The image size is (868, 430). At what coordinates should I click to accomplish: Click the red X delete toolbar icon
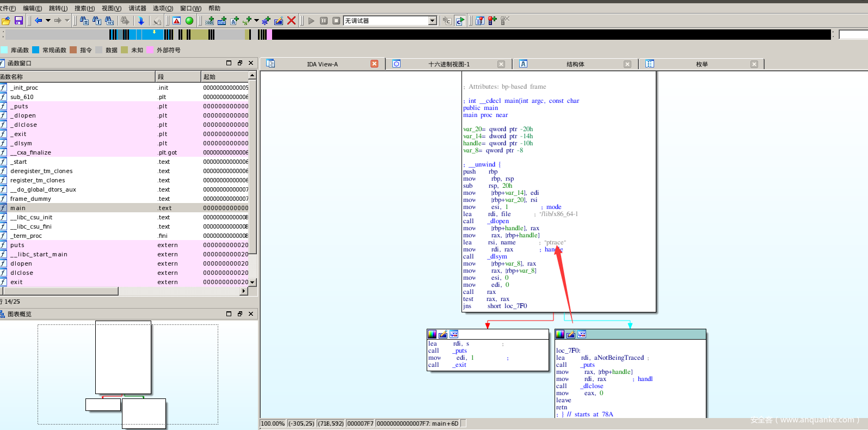291,21
